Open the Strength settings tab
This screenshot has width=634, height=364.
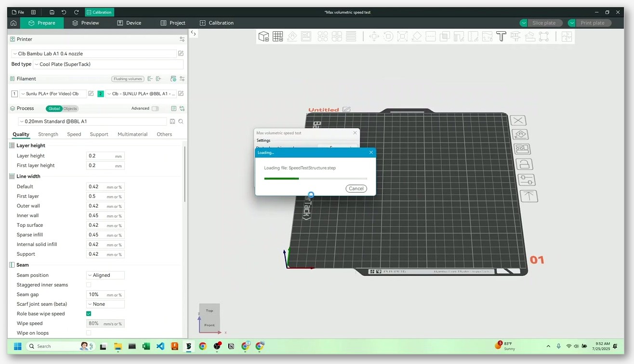coord(48,134)
